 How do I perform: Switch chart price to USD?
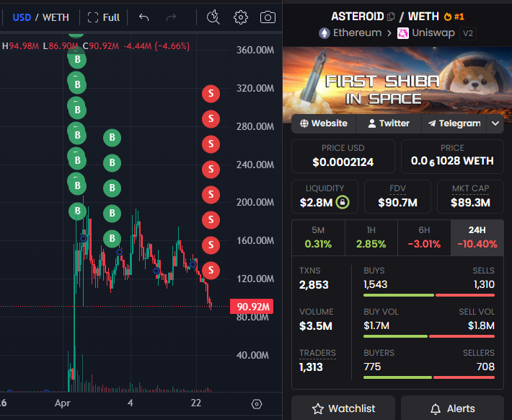[22, 17]
